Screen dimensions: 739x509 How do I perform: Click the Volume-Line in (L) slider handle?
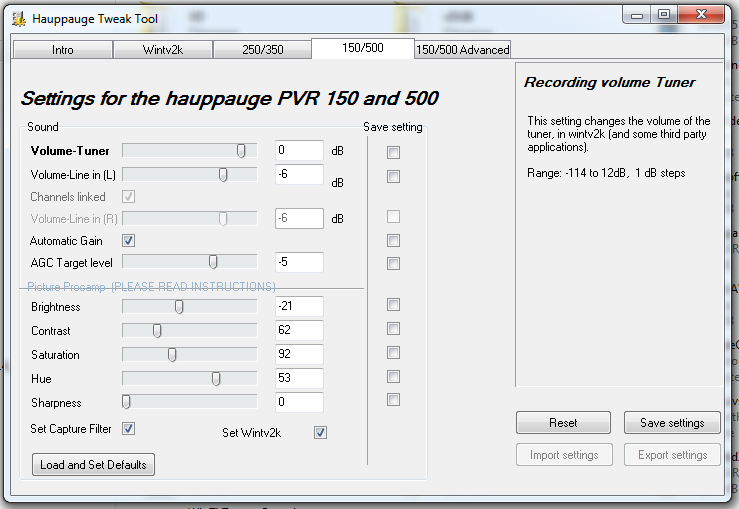pos(223,175)
